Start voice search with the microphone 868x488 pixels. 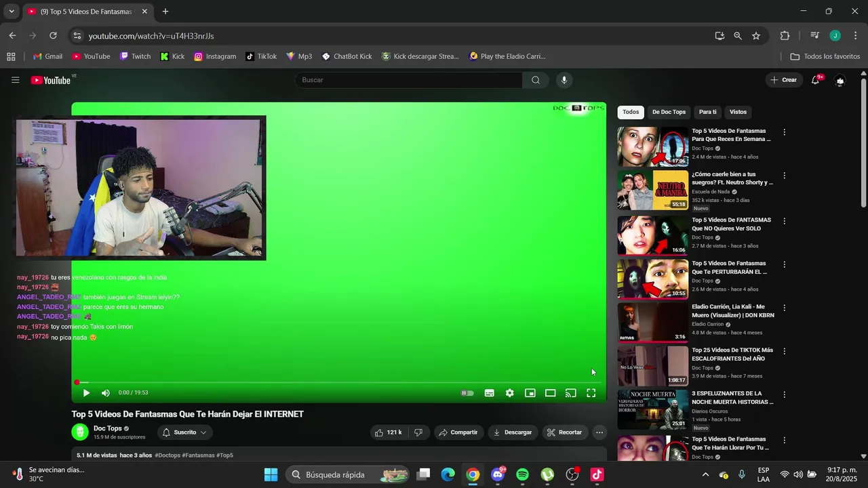click(x=564, y=80)
